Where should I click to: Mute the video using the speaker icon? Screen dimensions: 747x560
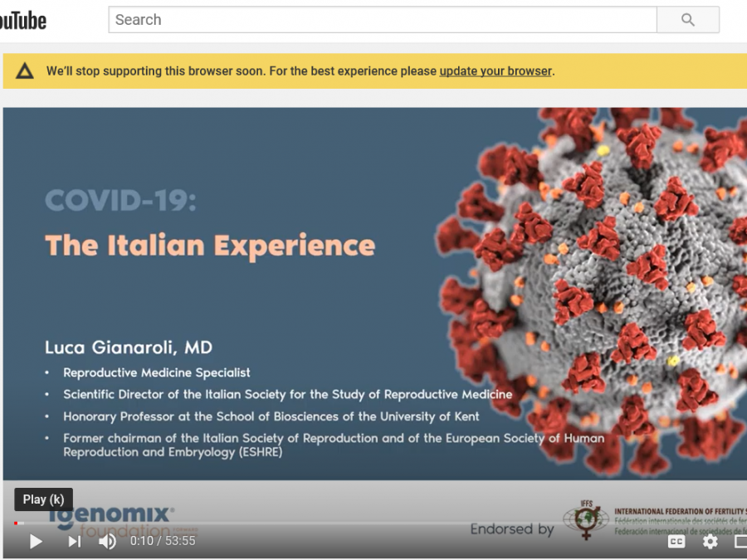[x=107, y=541]
